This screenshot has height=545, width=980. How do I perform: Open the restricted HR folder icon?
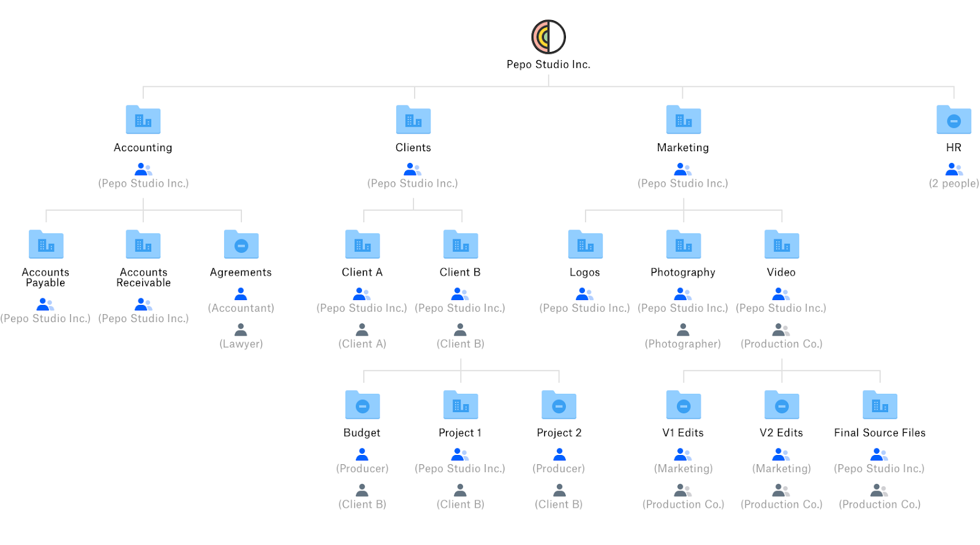[954, 119]
